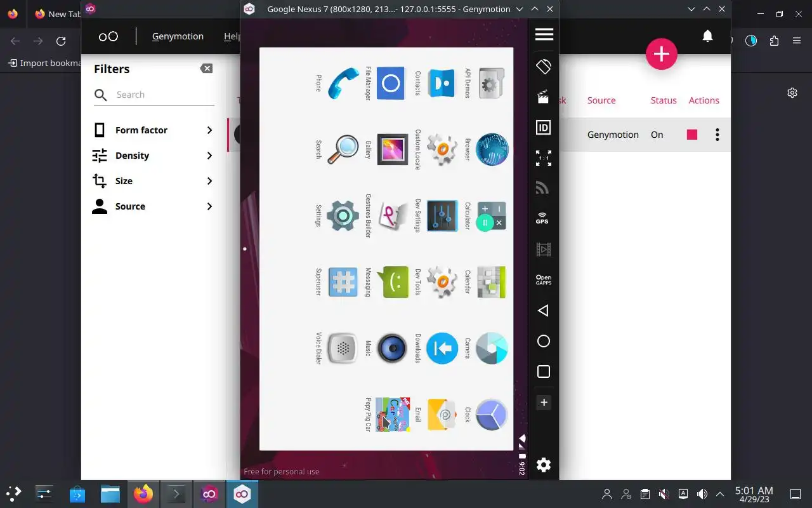Reload the page in Firefox
Screen dimensions: 812x508
[x=61, y=41]
